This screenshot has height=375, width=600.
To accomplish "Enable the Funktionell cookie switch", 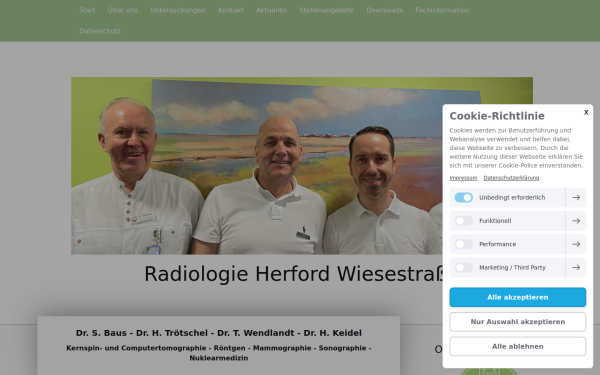I will pyautogui.click(x=463, y=221).
